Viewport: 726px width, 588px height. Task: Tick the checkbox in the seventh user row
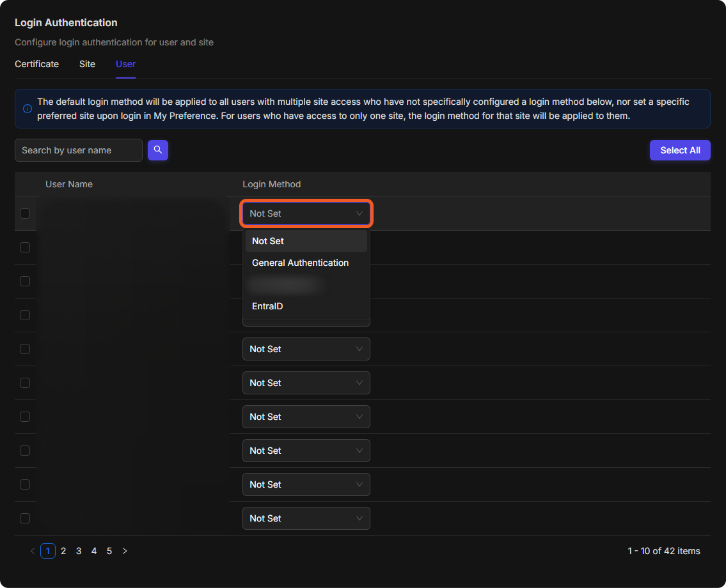(x=25, y=417)
